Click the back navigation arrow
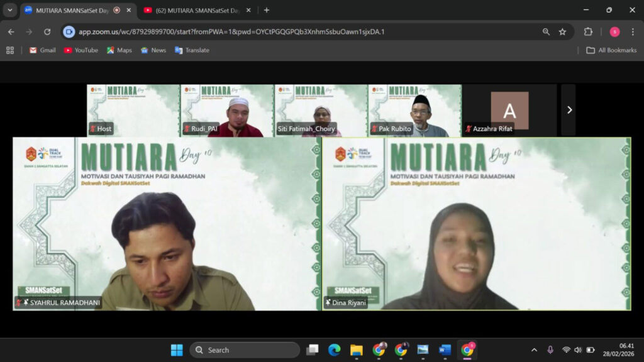644x362 pixels. pyautogui.click(x=11, y=31)
